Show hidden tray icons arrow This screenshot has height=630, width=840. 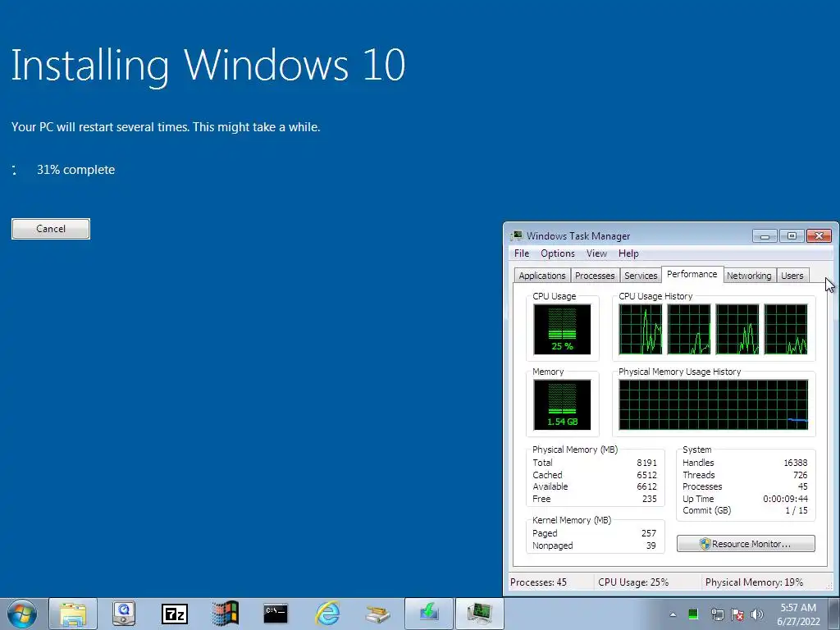tap(673, 614)
